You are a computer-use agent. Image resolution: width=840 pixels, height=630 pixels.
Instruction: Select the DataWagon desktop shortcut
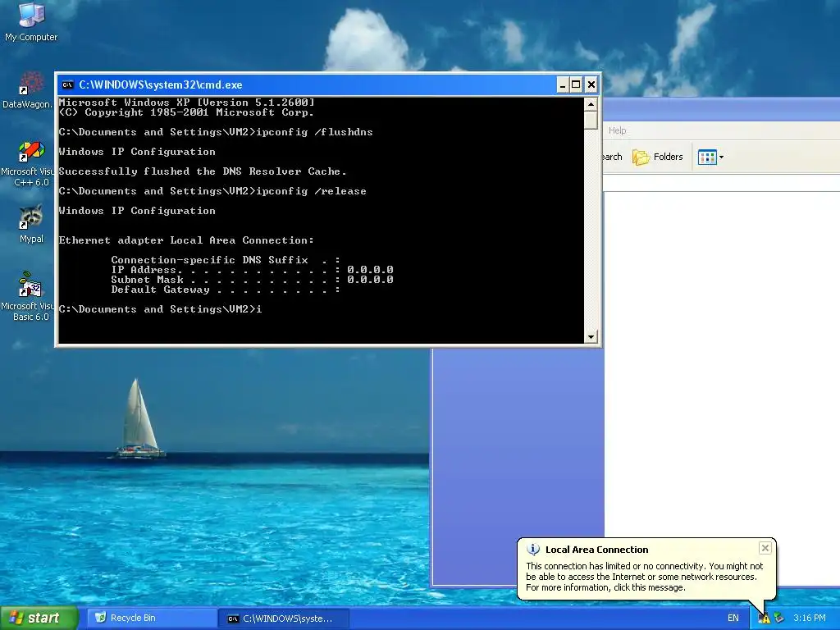point(27,90)
